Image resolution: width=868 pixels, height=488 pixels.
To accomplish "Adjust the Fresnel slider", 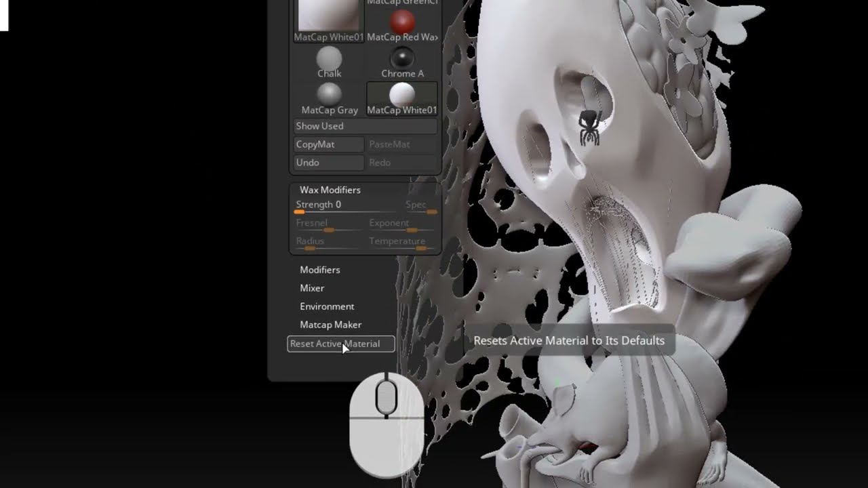I will [x=329, y=224].
